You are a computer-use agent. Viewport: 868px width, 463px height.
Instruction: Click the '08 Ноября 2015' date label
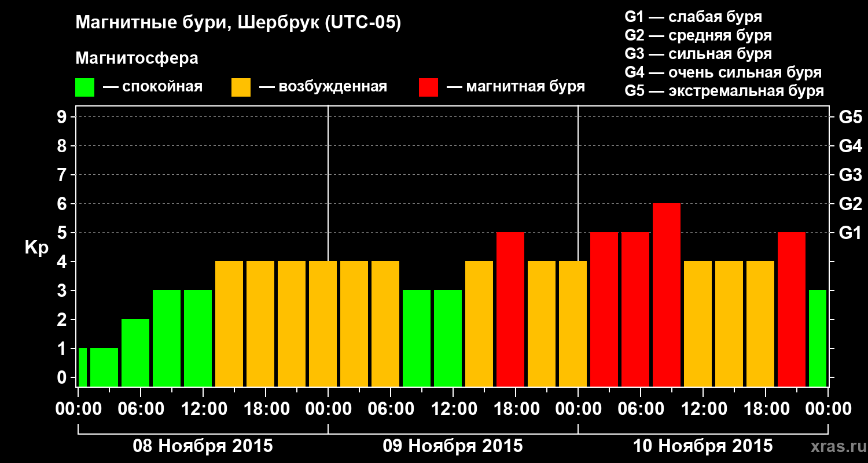point(203,446)
